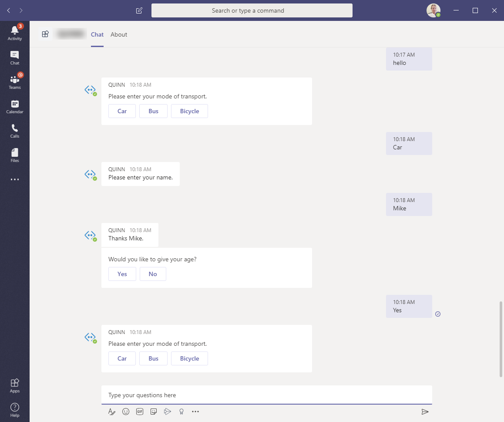504x422 pixels.
Task: Select Bicycle as transport mode
Action: pyautogui.click(x=189, y=358)
